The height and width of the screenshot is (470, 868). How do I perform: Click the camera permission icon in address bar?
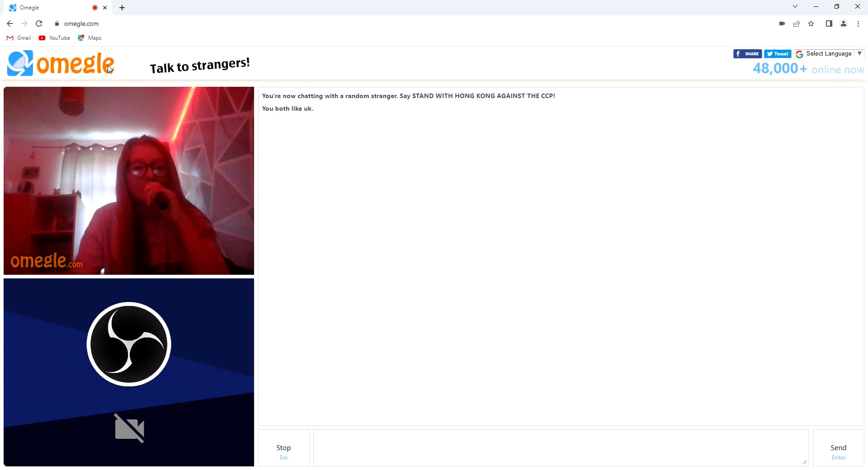(x=782, y=23)
